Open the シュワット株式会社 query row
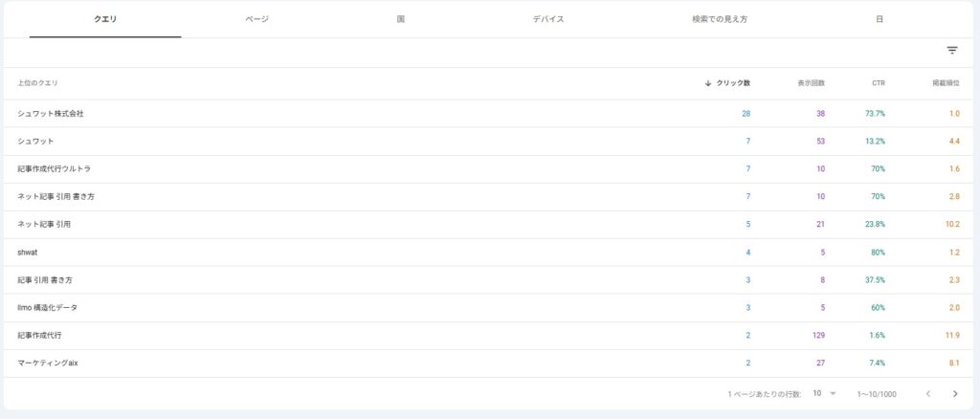 [51, 114]
